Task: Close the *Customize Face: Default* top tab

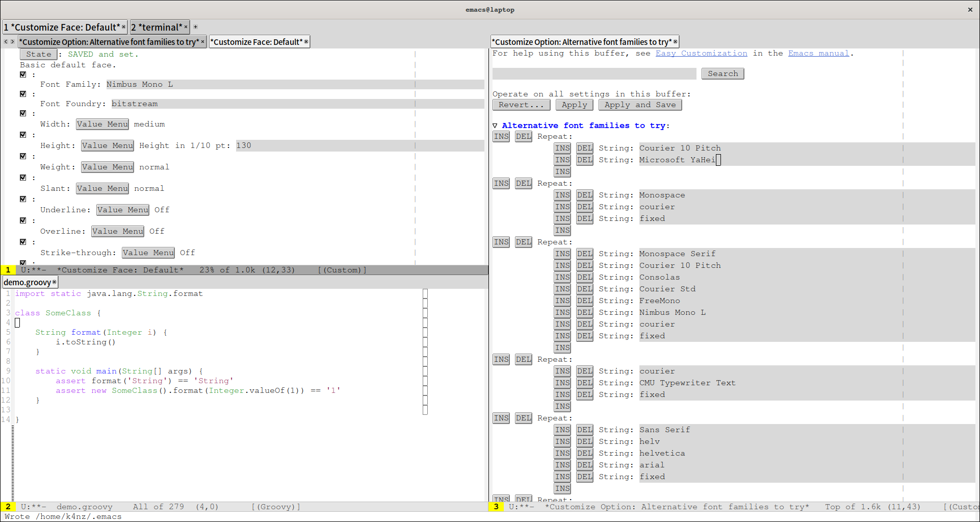Action: pyautogui.click(x=123, y=28)
